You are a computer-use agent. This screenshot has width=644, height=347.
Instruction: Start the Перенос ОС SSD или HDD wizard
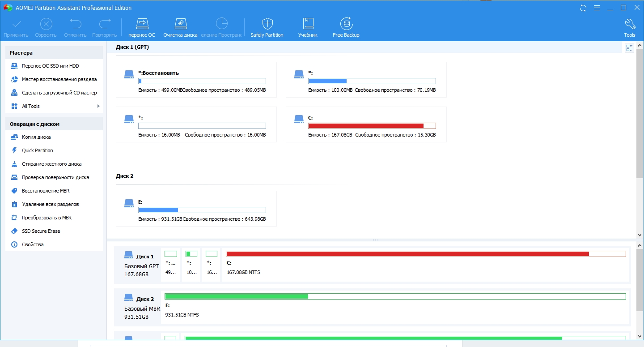(x=54, y=66)
